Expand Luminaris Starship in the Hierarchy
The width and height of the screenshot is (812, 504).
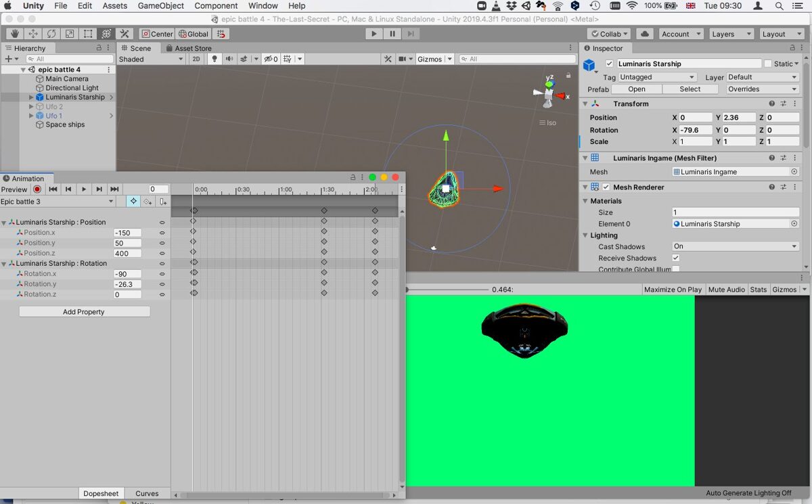tap(31, 97)
